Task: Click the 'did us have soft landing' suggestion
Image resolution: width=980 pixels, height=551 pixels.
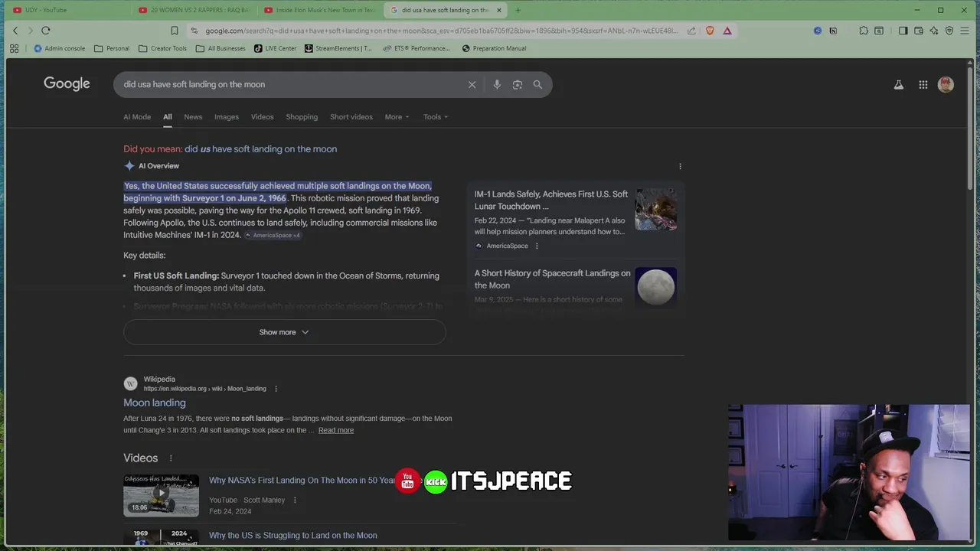Action: (260, 149)
